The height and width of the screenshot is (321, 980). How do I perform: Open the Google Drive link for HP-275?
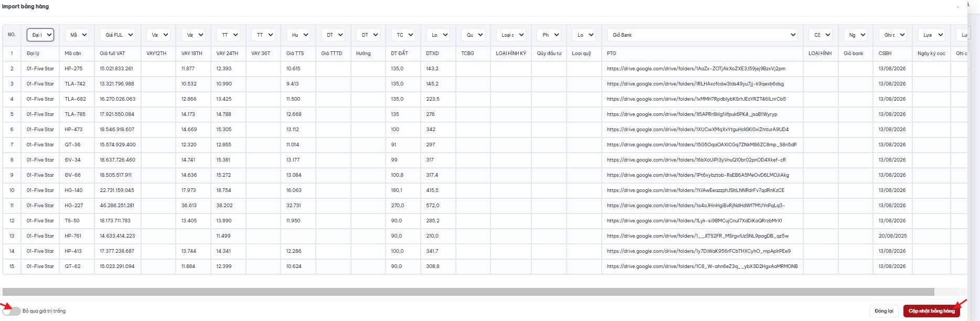tap(696, 69)
